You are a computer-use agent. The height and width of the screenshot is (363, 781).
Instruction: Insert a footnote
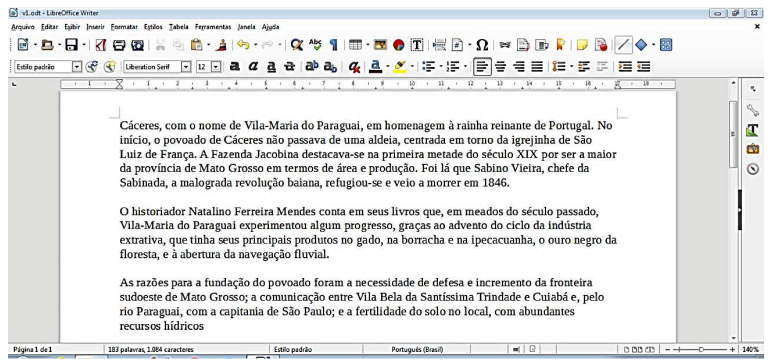[523, 45]
